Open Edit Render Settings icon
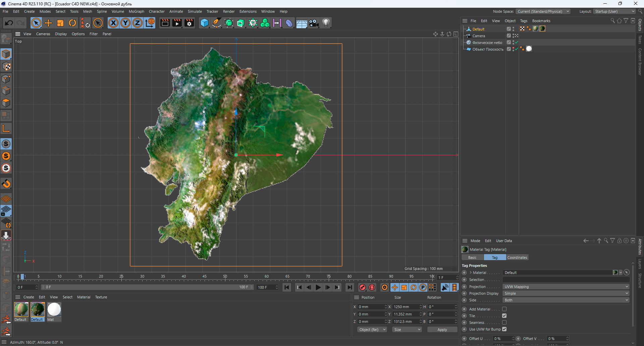Screen dimensions: 644x346 (x=189, y=23)
